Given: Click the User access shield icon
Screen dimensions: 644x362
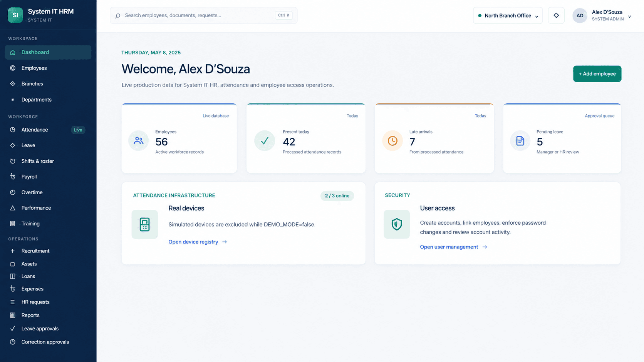Looking at the screenshot, I should pos(397,224).
